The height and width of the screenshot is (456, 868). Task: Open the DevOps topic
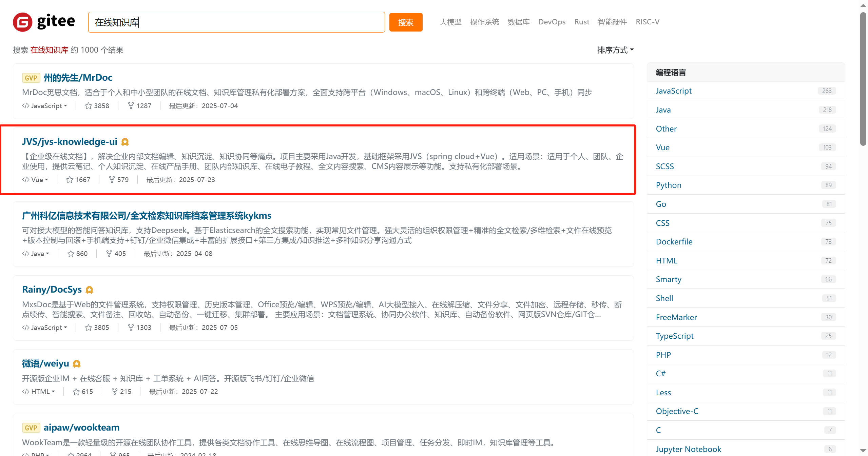tap(552, 22)
